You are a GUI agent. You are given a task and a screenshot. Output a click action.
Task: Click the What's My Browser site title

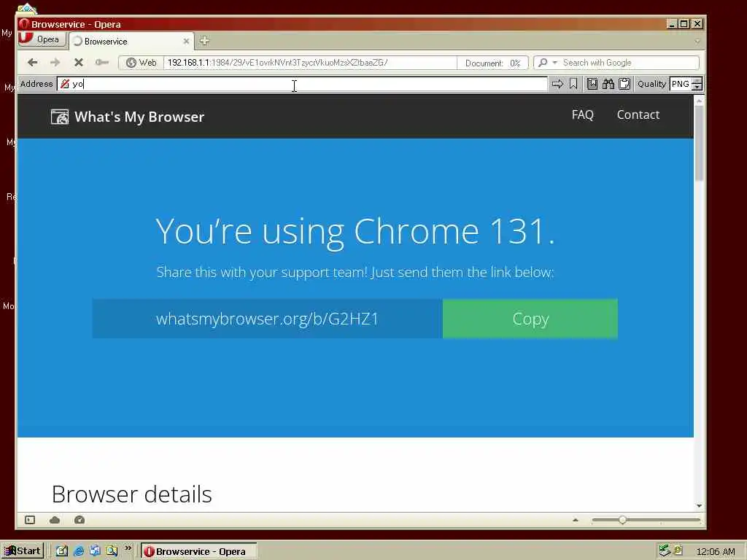(x=139, y=117)
